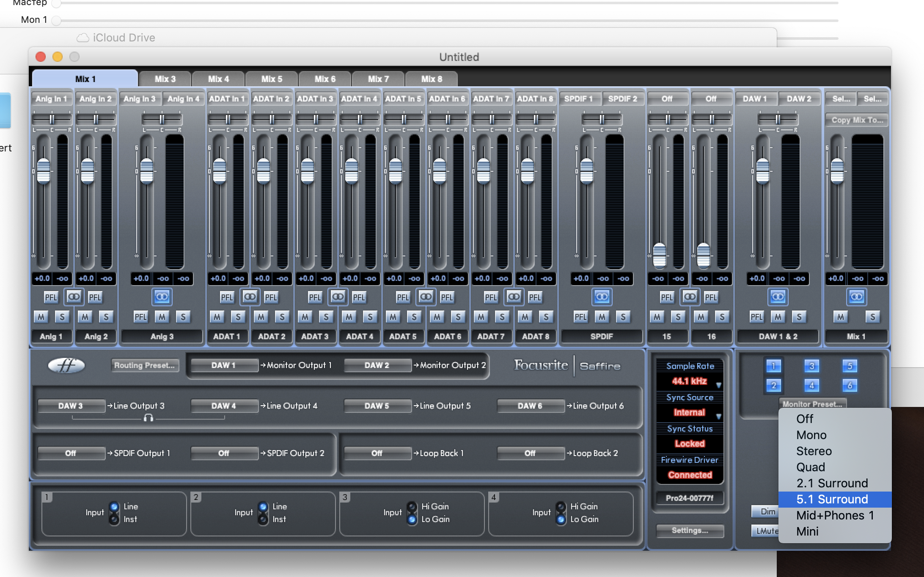Toggle stereo link for Anlg 1 and 2

[74, 297]
